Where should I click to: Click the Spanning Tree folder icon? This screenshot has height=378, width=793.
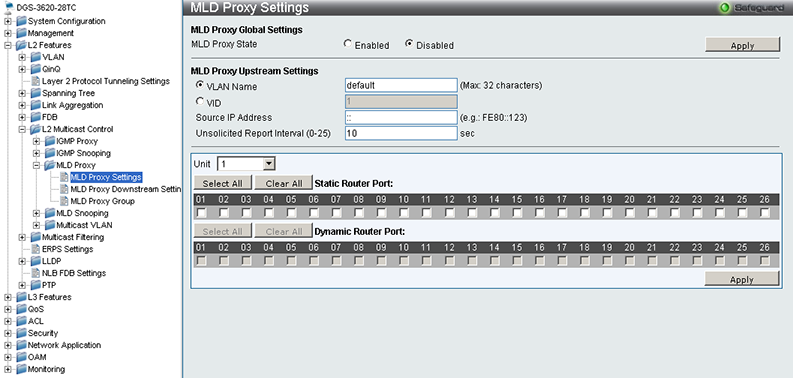coord(35,93)
